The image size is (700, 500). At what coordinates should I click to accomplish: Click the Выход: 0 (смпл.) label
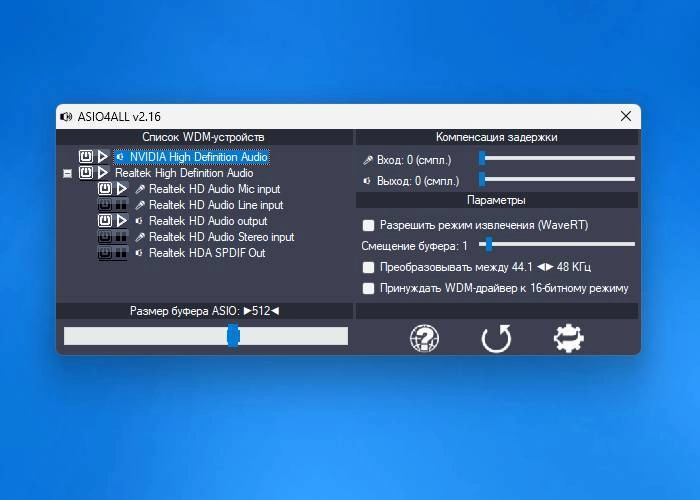418,181
